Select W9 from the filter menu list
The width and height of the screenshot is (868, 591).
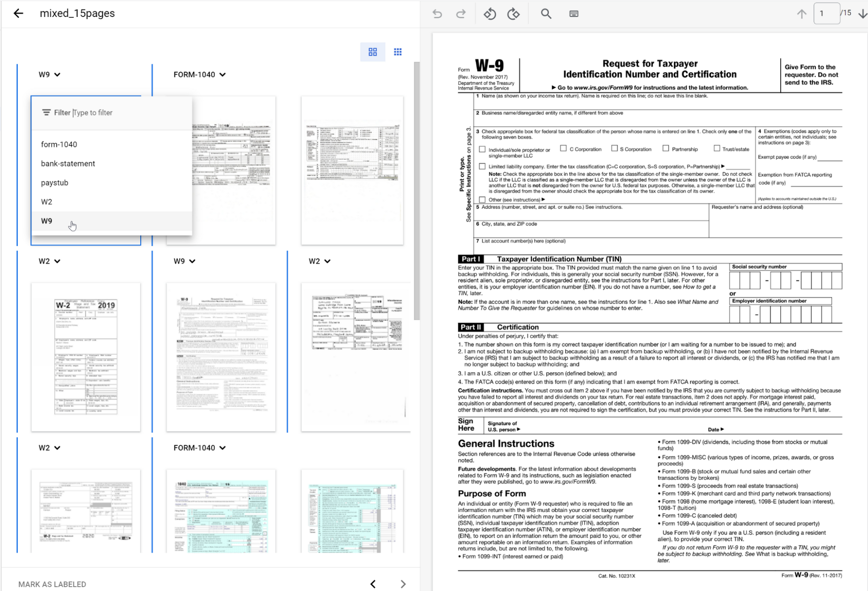(46, 220)
